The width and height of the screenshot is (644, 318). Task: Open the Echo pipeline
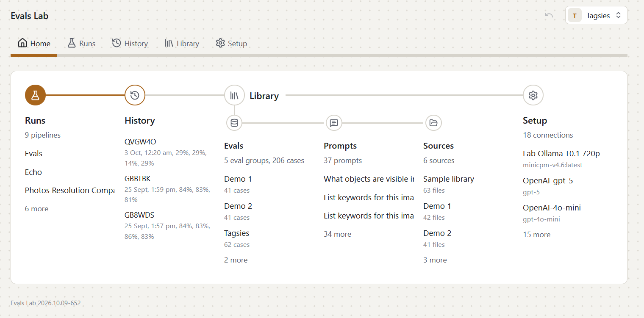pos(33,172)
